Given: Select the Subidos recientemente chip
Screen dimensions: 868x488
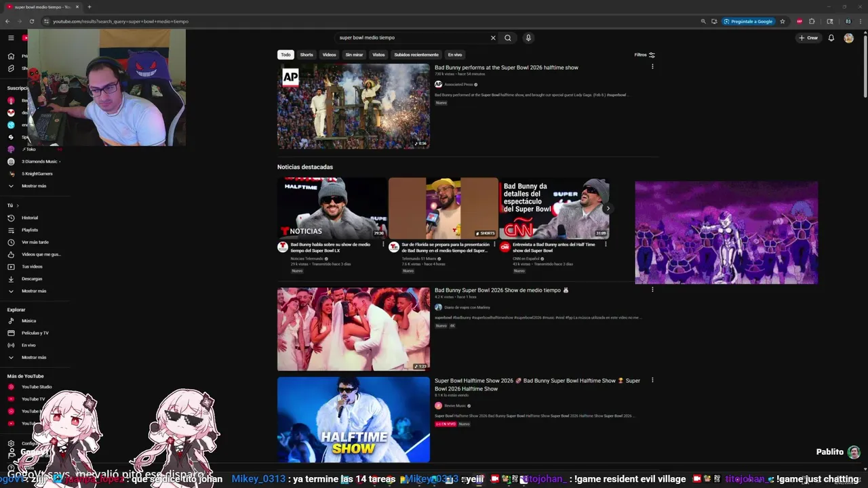Looking at the screenshot, I should [416, 55].
